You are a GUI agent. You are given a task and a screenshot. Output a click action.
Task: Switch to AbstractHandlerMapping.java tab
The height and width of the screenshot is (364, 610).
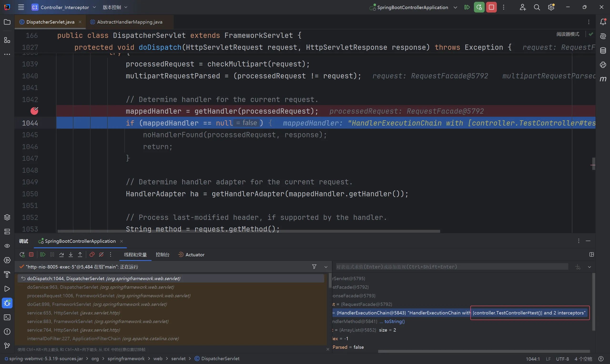point(130,22)
